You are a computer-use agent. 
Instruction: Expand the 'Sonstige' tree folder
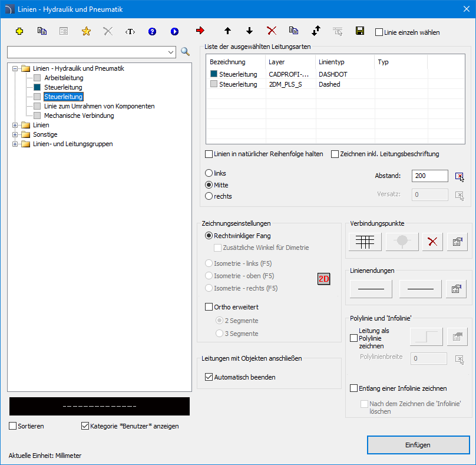15,134
